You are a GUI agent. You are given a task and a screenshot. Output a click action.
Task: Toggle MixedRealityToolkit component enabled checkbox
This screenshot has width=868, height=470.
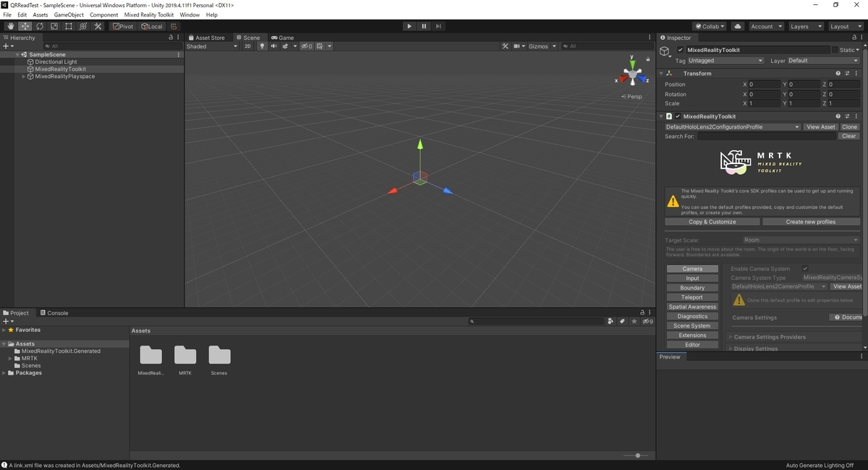point(678,116)
